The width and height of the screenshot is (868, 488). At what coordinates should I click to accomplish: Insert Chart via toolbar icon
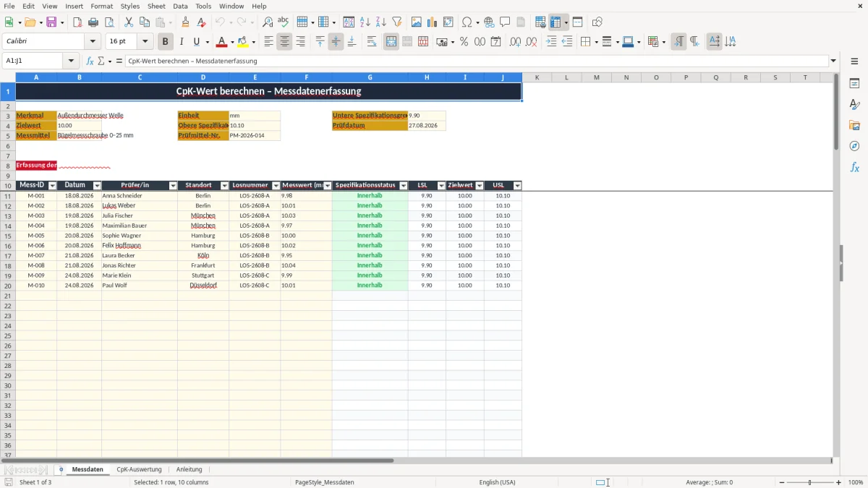[432, 22]
